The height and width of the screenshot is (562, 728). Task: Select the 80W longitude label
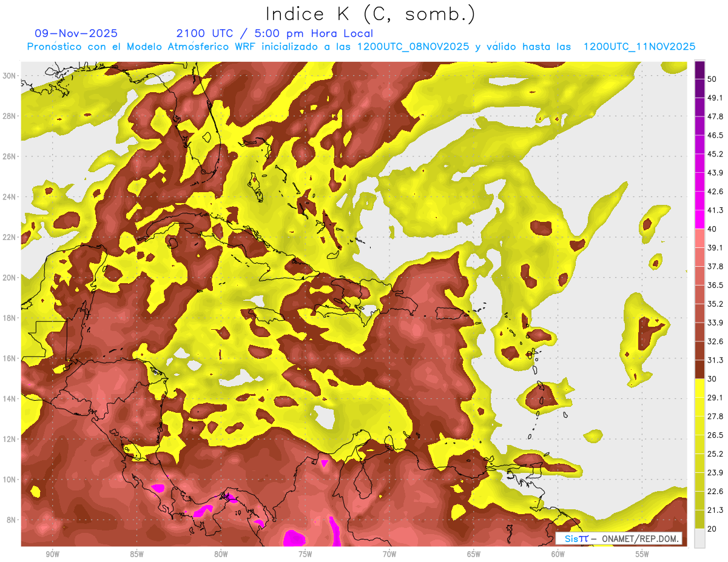point(221,554)
